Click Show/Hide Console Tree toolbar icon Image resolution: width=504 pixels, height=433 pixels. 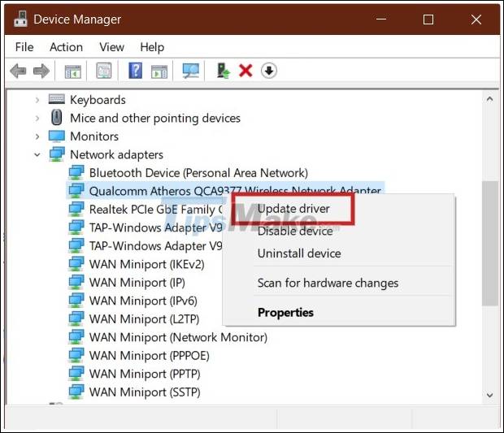point(73,71)
